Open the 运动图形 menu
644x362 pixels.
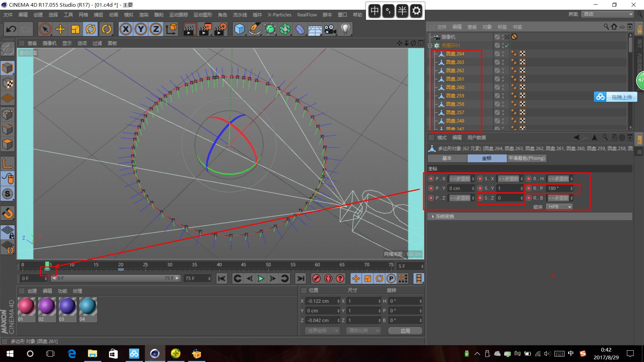pos(203,15)
